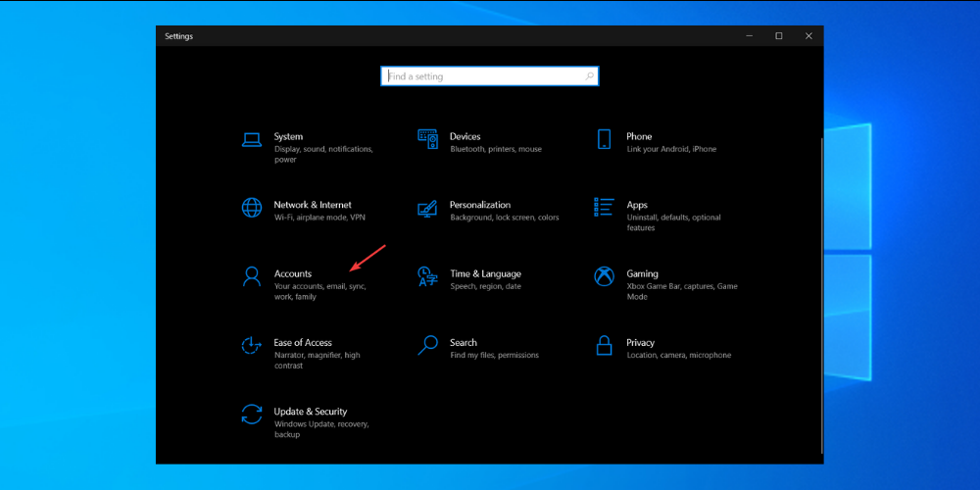980x490 pixels.
Task: Open Update & Security title
Action: coord(310,412)
